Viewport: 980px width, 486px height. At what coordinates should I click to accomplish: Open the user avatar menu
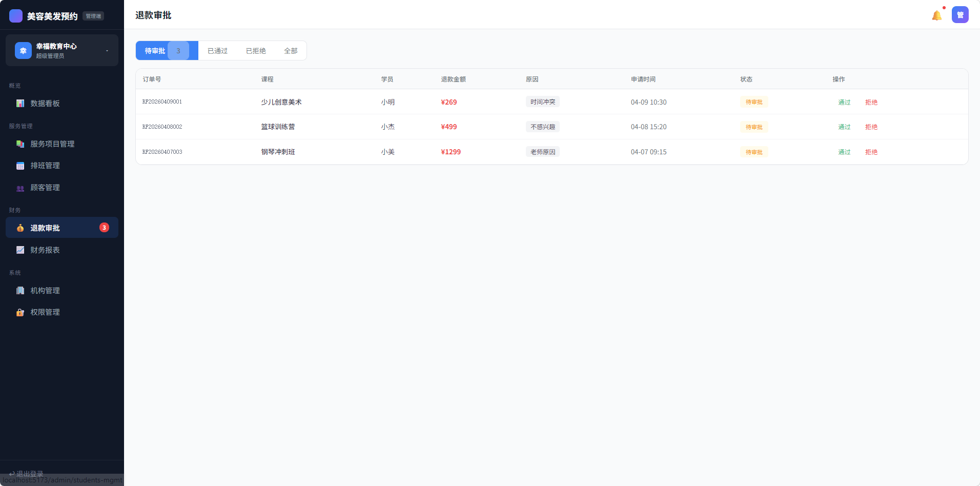click(959, 15)
